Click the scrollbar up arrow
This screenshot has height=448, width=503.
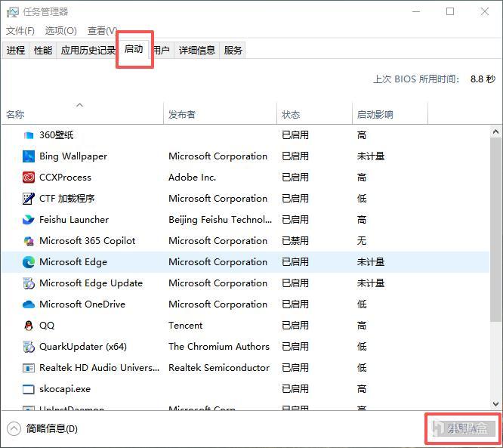[495, 131]
